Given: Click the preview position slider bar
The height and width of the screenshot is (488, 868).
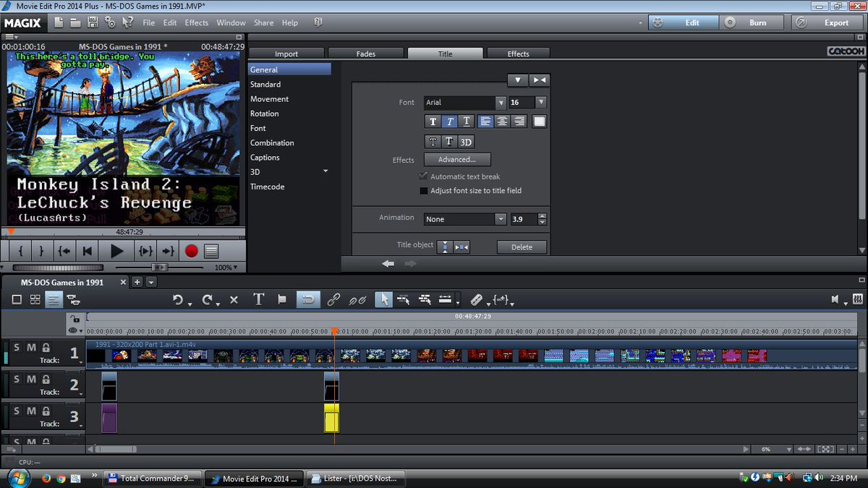Looking at the screenshot, I should pos(123,232).
